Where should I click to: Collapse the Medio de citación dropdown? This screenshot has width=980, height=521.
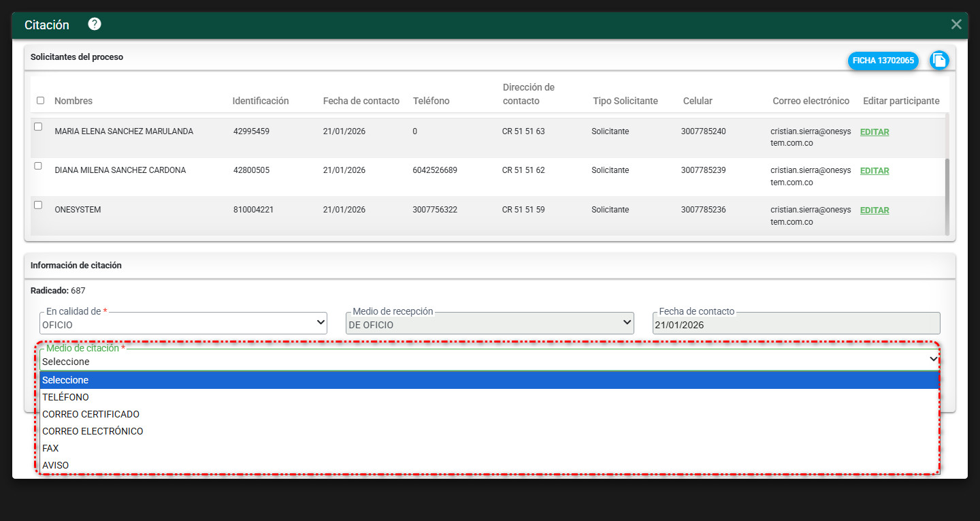click(489, 360)
